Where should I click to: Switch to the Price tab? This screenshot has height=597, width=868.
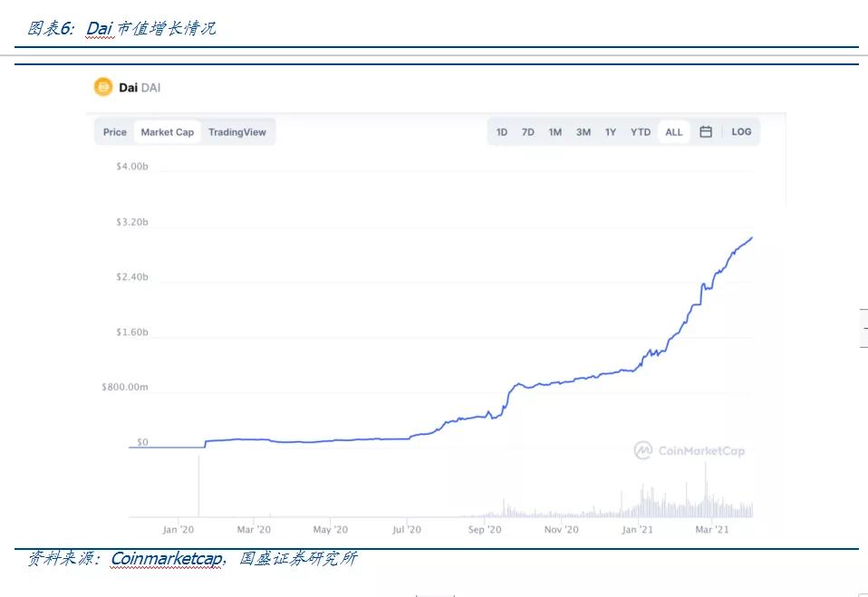114,131
